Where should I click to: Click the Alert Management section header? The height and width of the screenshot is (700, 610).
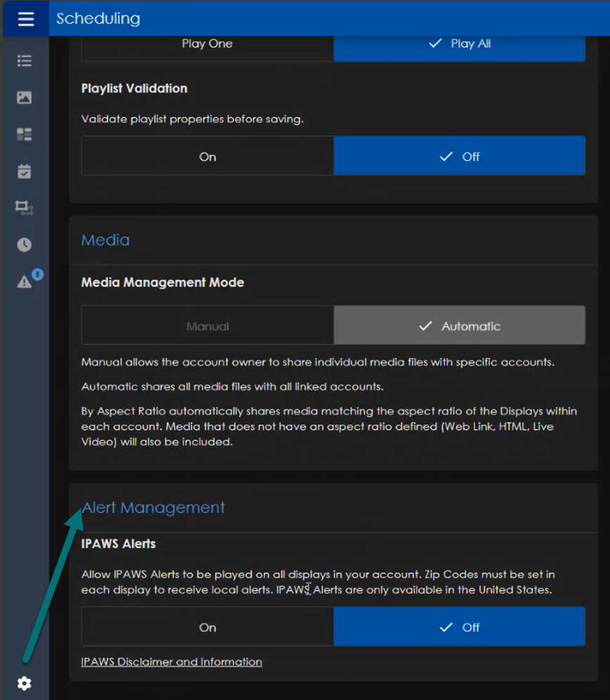[x=153, y=507]
